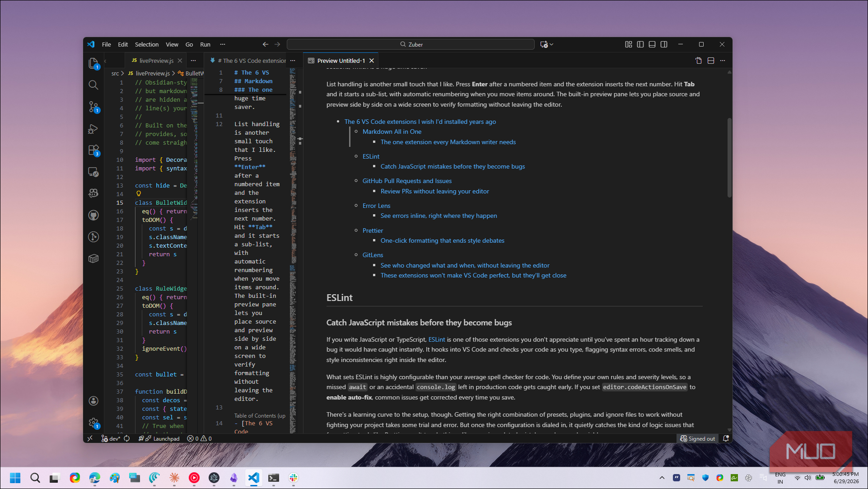Follow the Markdown All in One link
868x489 pixels.
392,132
